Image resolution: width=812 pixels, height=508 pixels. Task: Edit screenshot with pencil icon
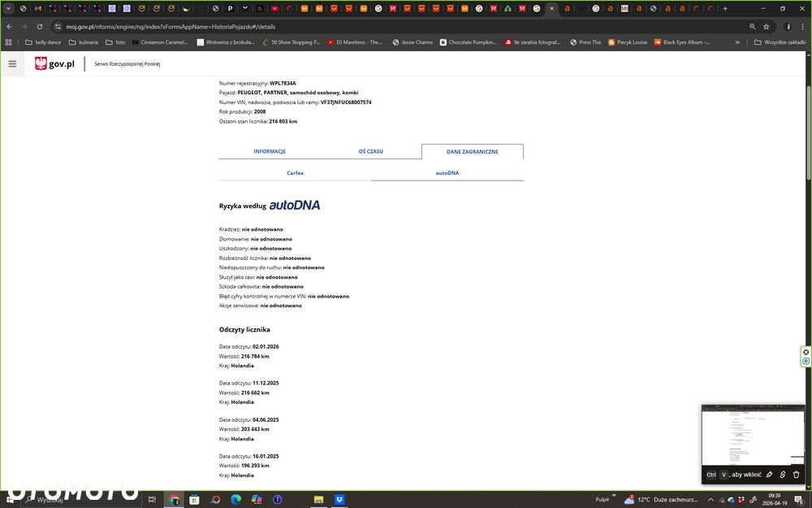point(770,475)
